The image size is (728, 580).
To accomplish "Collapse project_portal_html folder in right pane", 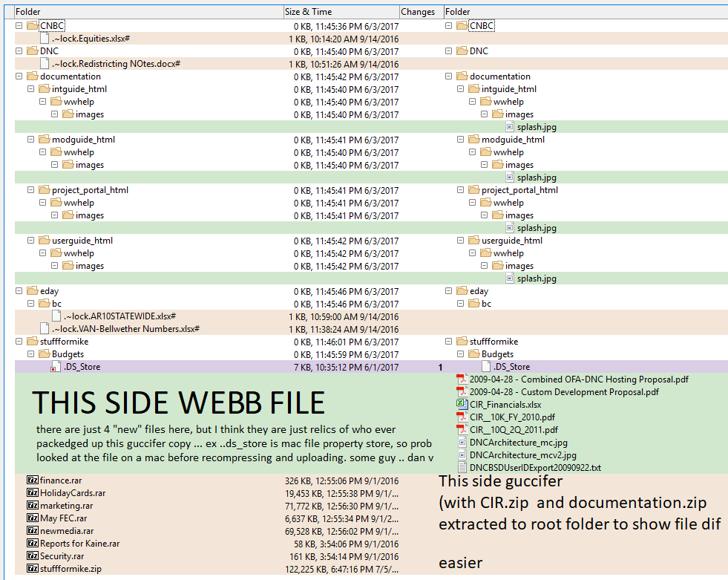I will tap(461, 189).
